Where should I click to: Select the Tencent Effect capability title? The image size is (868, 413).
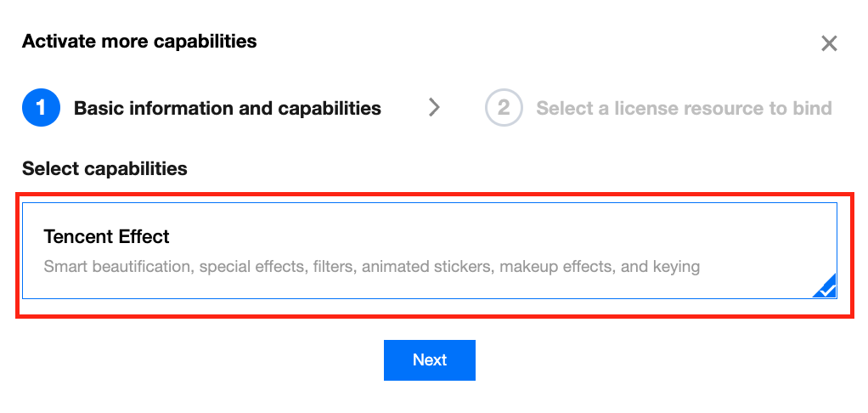(x=107, y=236)
